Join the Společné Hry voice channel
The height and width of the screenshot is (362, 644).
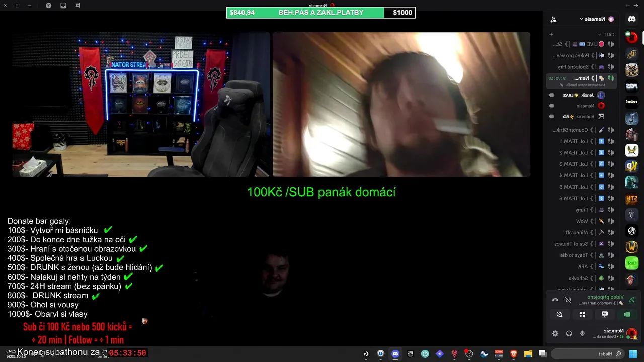pos(582,67)
